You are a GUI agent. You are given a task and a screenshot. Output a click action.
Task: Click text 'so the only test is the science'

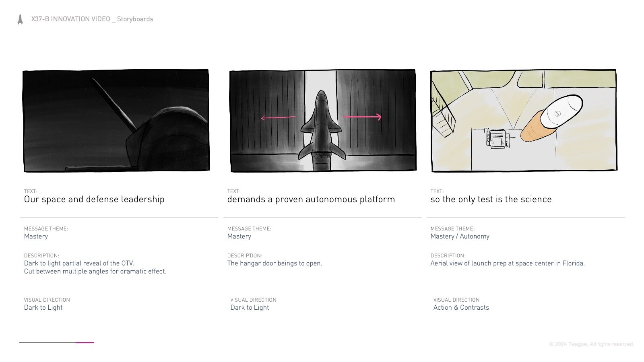click(x=491, y=200)
